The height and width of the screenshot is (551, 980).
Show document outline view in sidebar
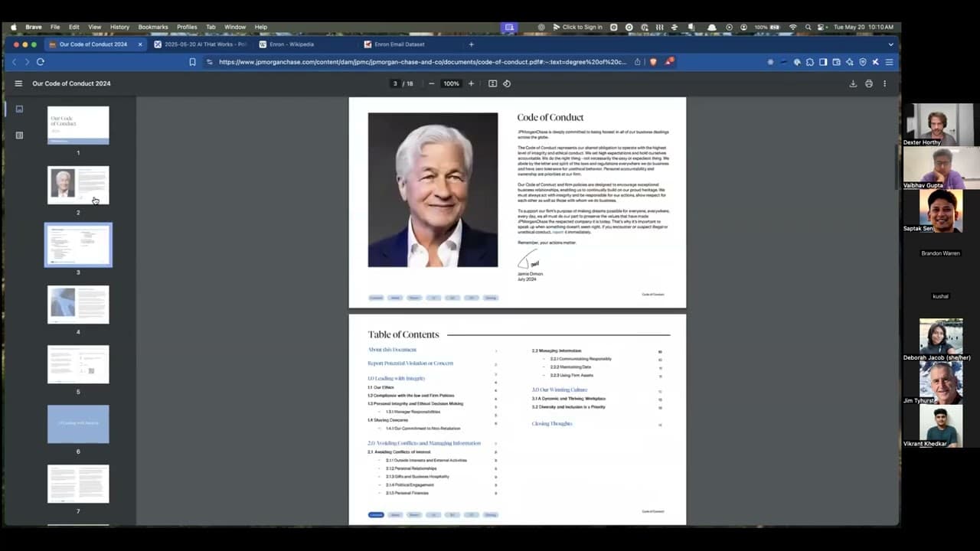coord(19,135)
